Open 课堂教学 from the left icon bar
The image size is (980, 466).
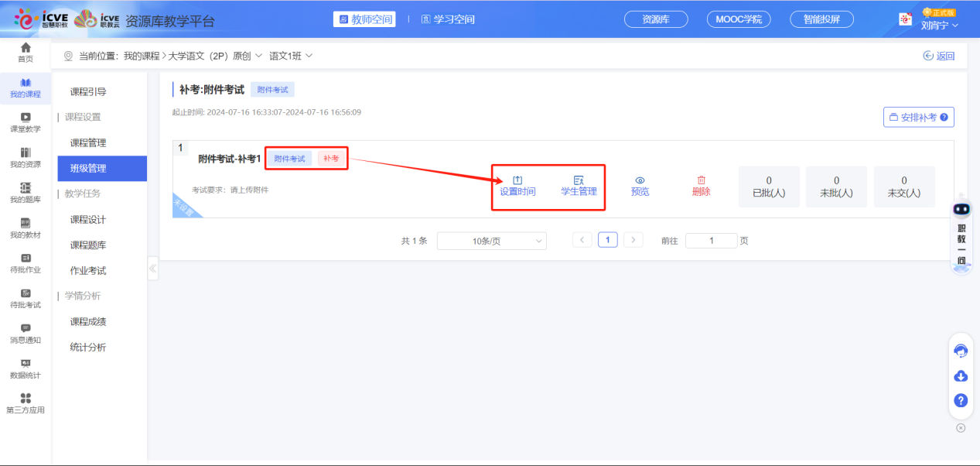(x=26, y=122)
